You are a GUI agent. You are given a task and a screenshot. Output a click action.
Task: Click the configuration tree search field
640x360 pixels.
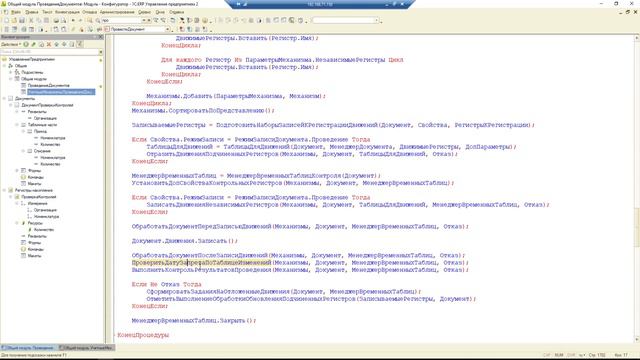49,52
